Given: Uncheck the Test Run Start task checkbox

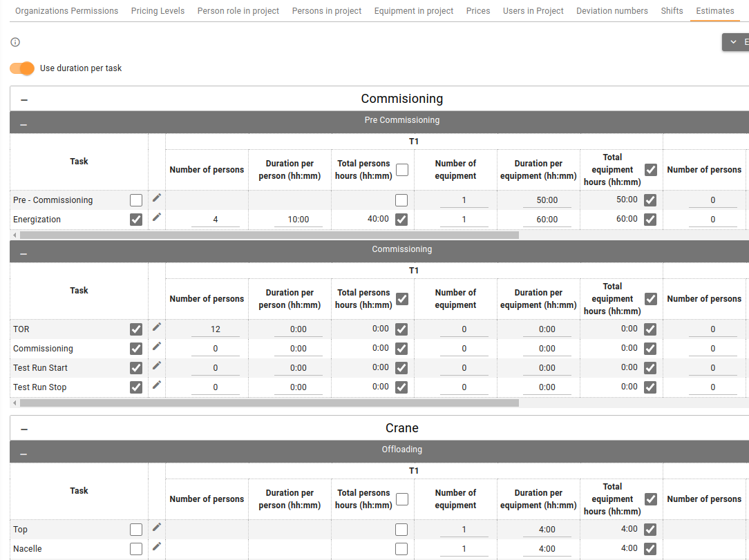Looking at the screenshot, I should pos(136,368).
